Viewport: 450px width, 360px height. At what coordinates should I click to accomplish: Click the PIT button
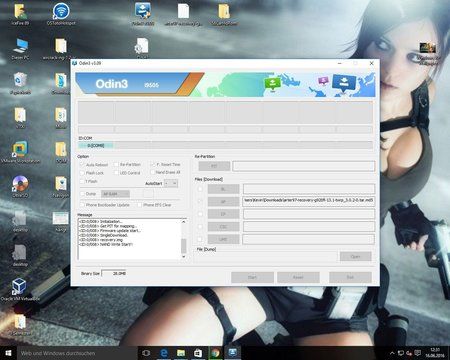point(214,166)
